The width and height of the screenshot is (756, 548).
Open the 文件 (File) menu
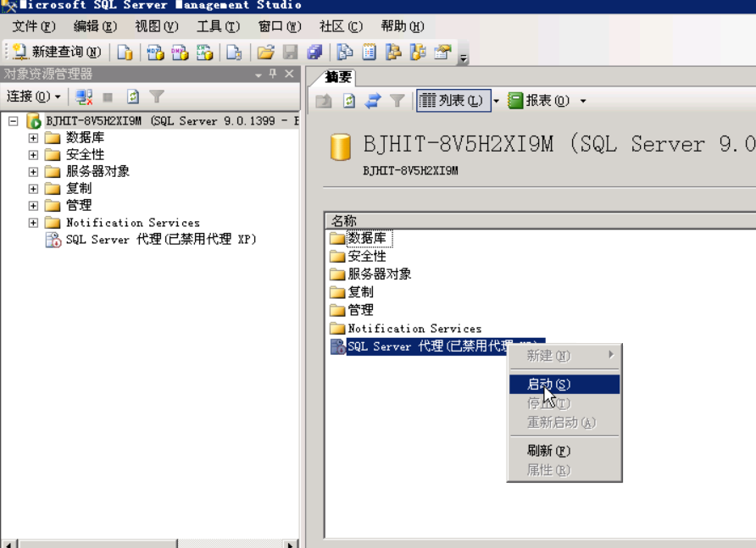point(34,26)
